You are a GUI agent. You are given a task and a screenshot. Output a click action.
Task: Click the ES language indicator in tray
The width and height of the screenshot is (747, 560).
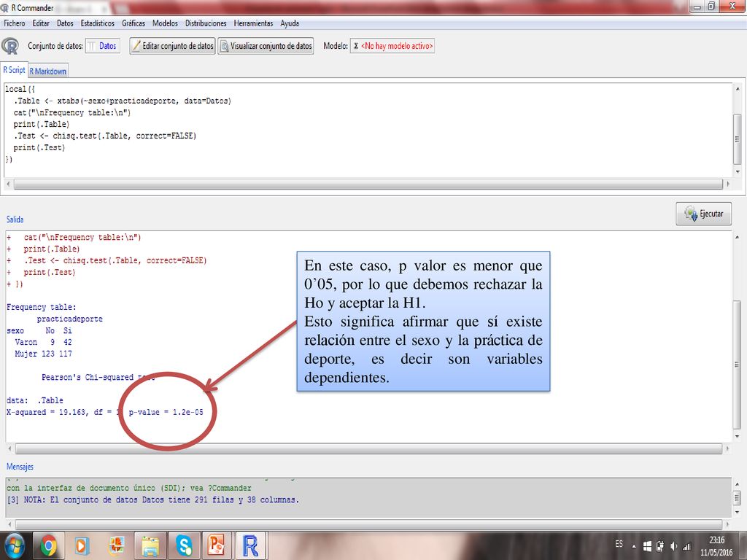point(619,544)
